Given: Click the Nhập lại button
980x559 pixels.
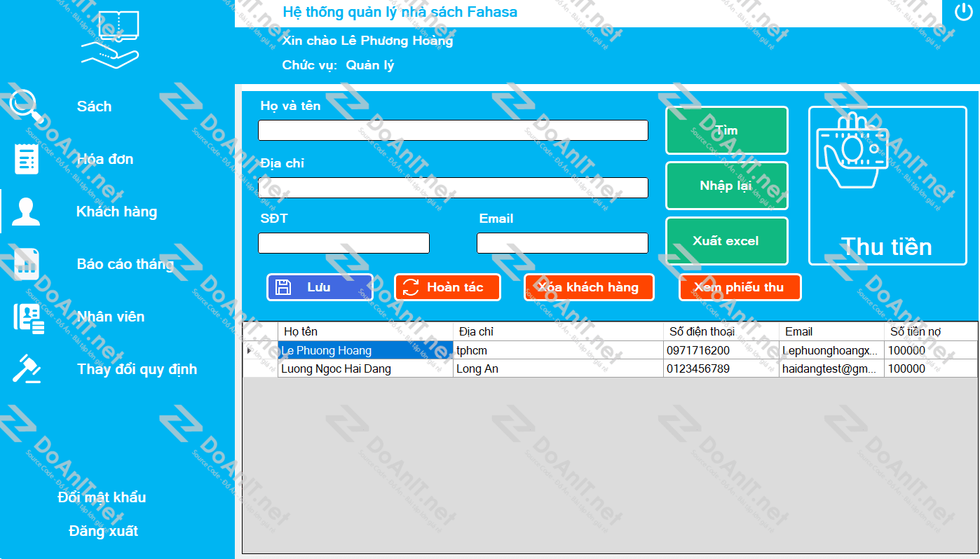Looking at the screenshot, I should tap(727, 186).
